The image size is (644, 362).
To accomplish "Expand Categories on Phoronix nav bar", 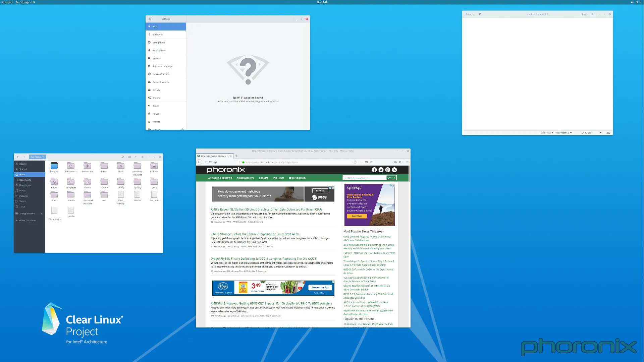I will pyautogui.click(x=297, y=178).
